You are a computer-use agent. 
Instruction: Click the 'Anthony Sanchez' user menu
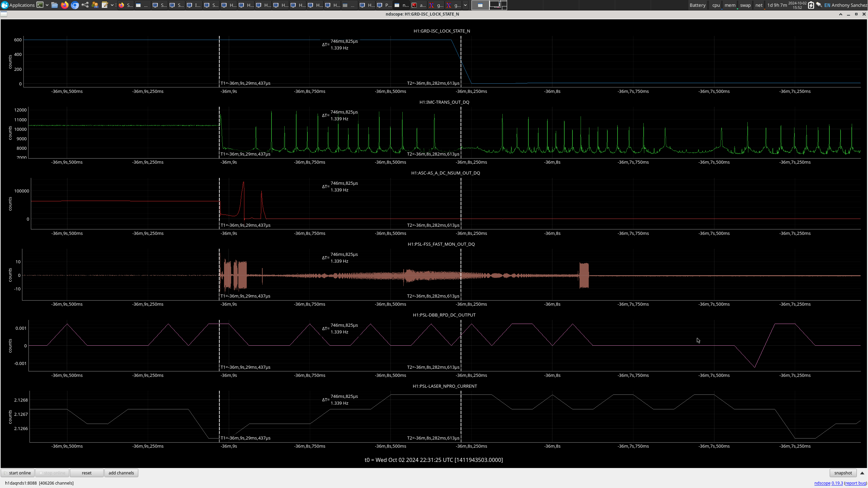coord(849,5)
